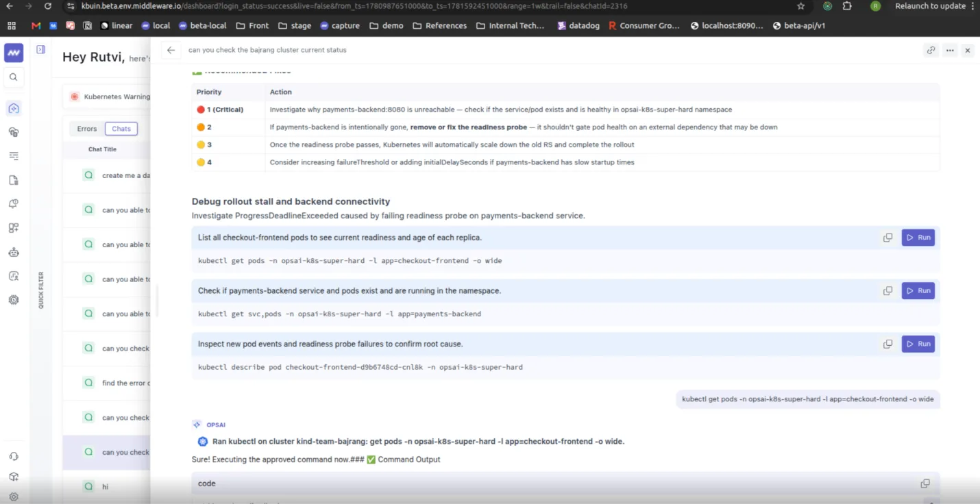Copy the Command Output code block
Image resolution: width=980 pixels, height=504 pixels.
[925, 483]
